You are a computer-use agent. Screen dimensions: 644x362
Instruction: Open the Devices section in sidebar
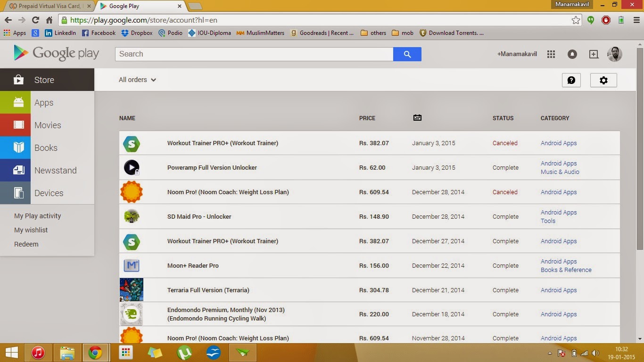pos(47,193)
